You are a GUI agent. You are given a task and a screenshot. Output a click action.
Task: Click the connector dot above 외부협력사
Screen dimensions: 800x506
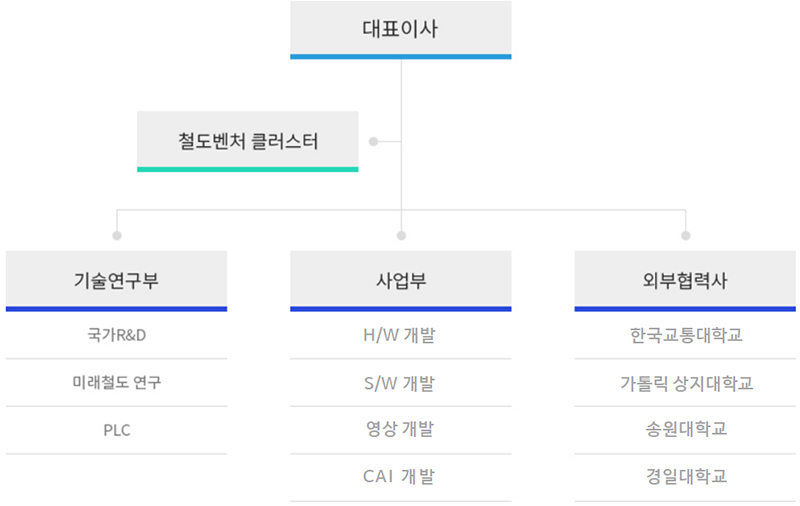(685, 236)
